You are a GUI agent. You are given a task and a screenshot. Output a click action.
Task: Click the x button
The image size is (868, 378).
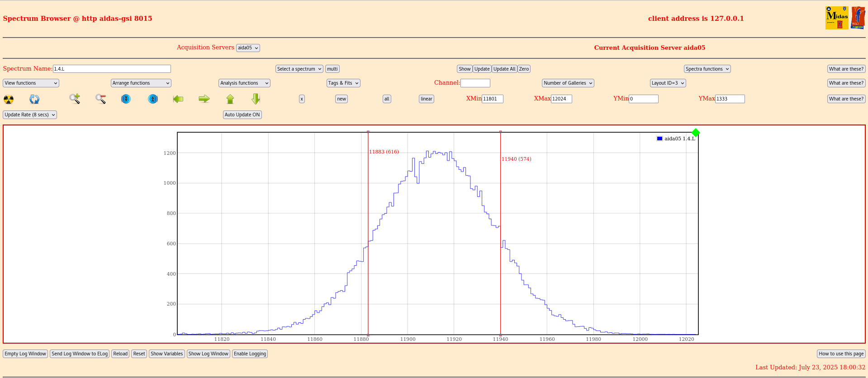pyautogui.click(x=302, y=99)
